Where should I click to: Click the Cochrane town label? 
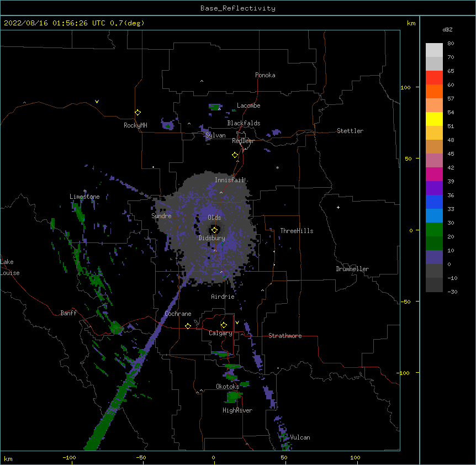click(178, 314)
